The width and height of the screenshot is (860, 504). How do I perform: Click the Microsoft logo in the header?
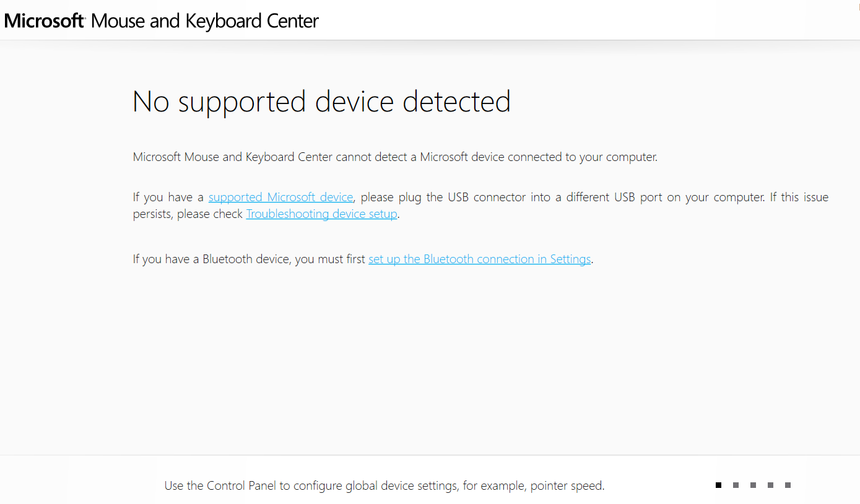tap(44, 21)
